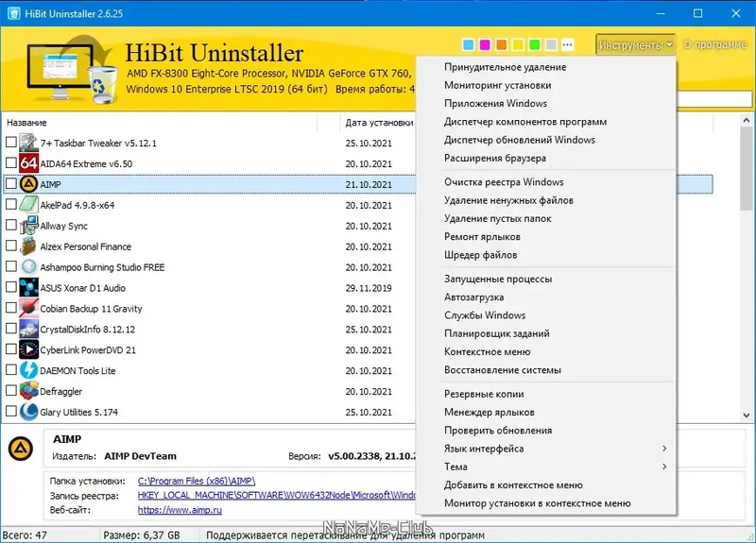Tick the checkbox for AIDA64 Extreme
Image resolution: width=756 pixels, height=543 pixels.
[11, 162]
